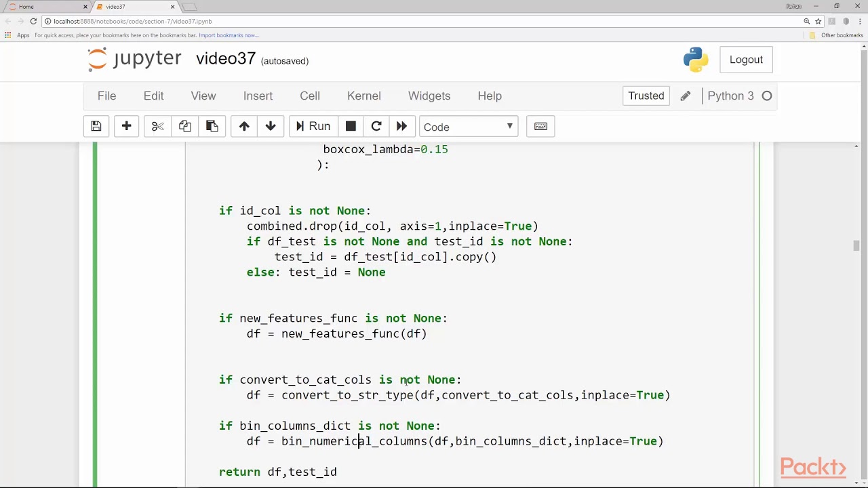Cut selected cells with scissors icon
Viewport: 868px width, 488px height.
[x=158, y=127]
